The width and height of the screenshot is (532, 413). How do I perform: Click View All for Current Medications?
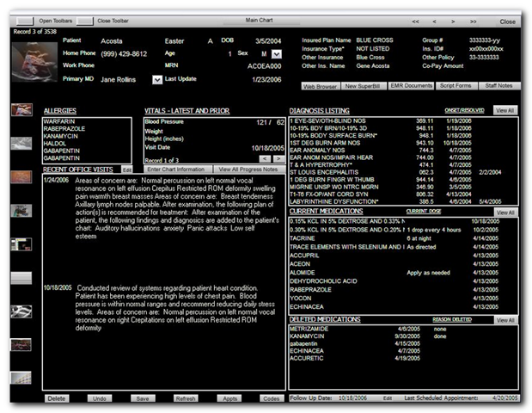click(x=505, y=213)
